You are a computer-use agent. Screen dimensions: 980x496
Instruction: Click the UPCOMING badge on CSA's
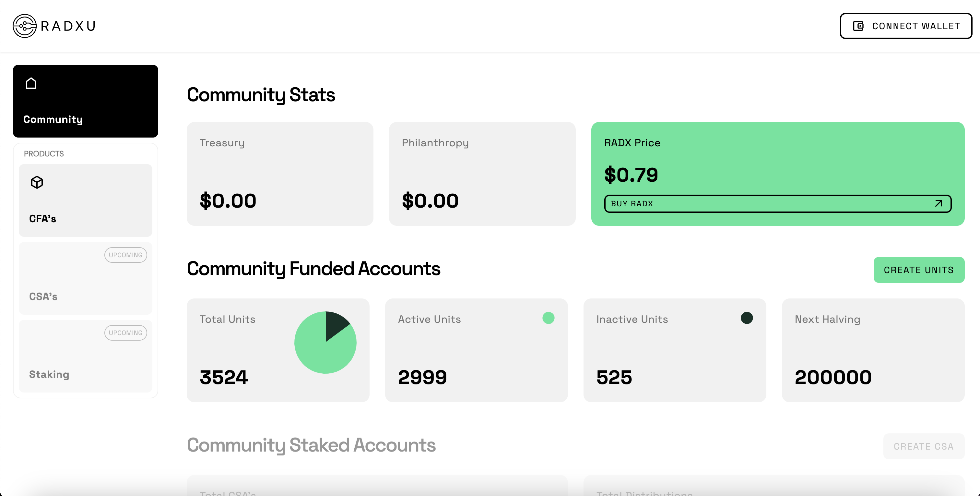coord(125,255)
